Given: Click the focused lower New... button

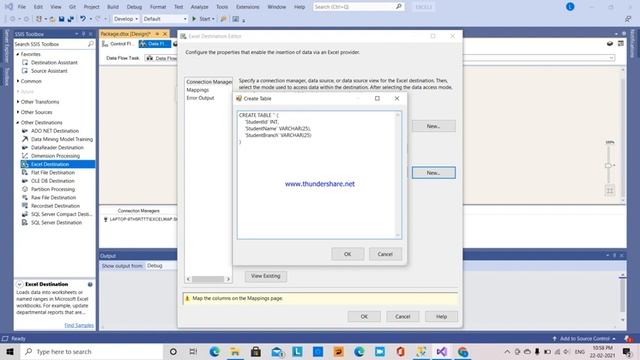Looking at the screenshot, I should 433,173.
